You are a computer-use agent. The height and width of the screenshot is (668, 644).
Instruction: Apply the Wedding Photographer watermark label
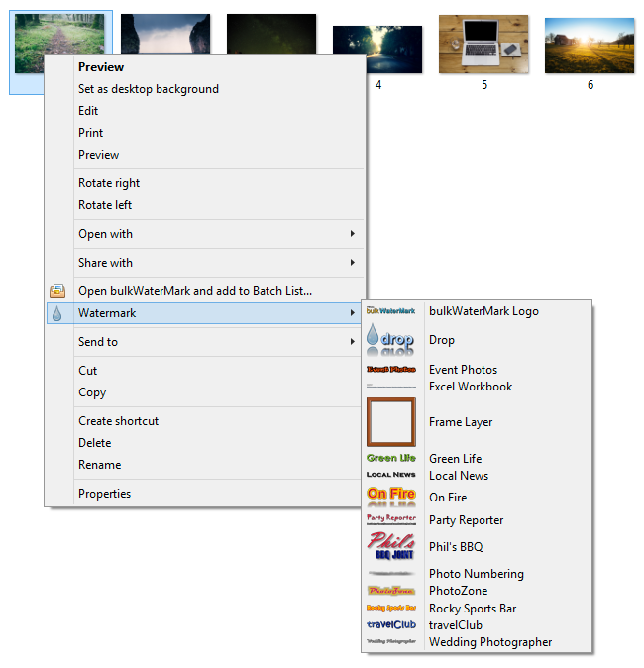(x=490, y=642)
